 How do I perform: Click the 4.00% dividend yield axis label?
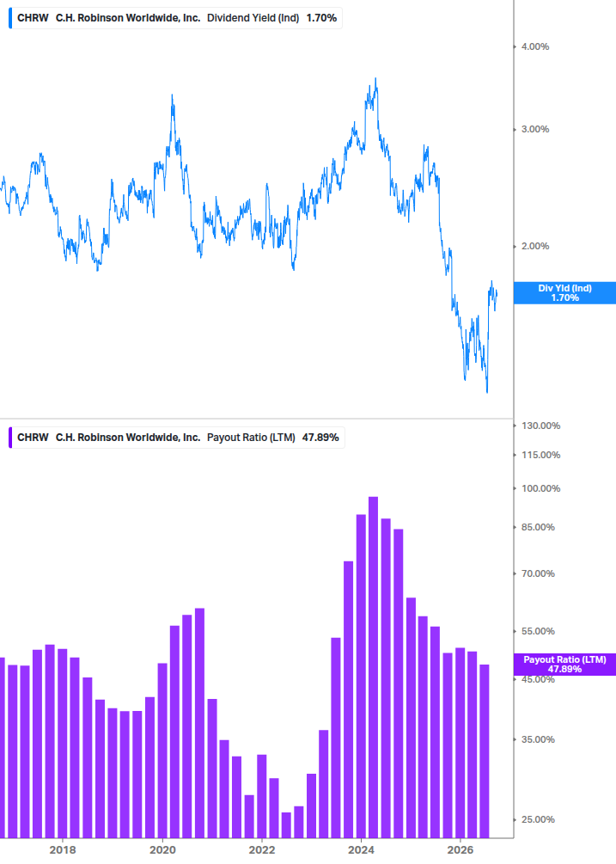tap(535, 46)
